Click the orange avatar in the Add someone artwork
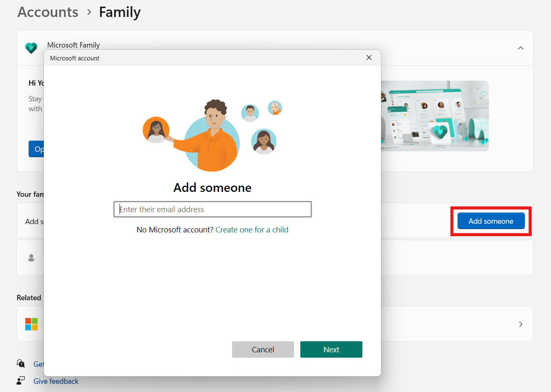 156,129
